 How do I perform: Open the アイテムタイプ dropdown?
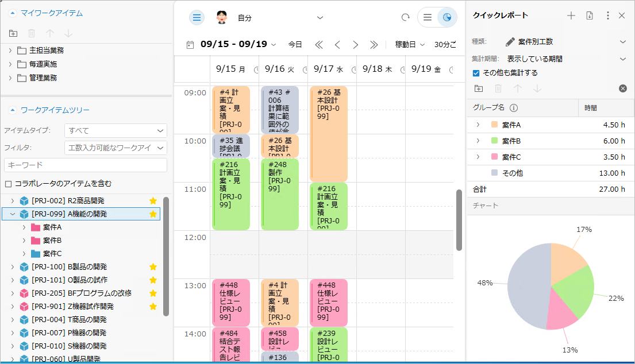[116, 130]
